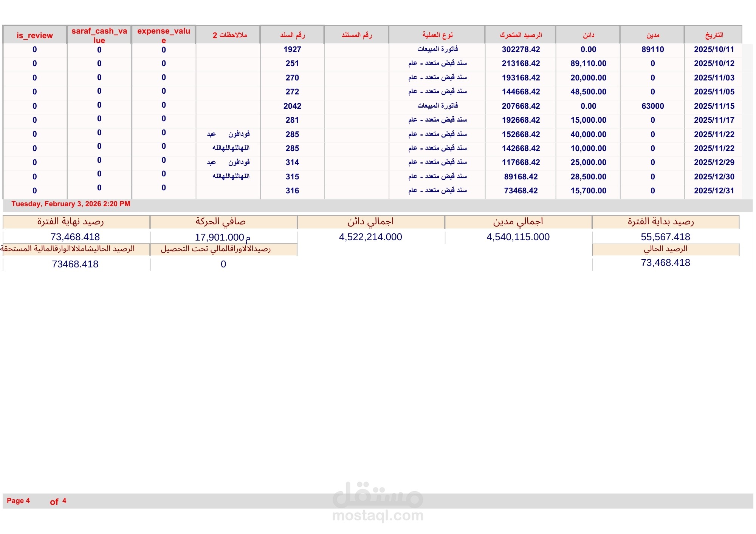Click the رقم السند column header
Screen dimensions: 756x534
(x=292, y=35)
